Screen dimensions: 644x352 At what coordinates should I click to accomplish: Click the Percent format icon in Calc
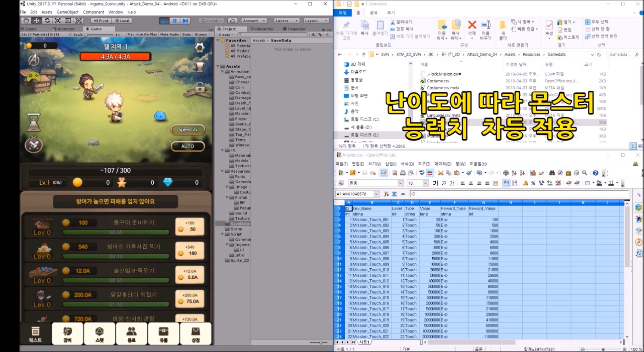pyautogui.click(x=533, y=183)
